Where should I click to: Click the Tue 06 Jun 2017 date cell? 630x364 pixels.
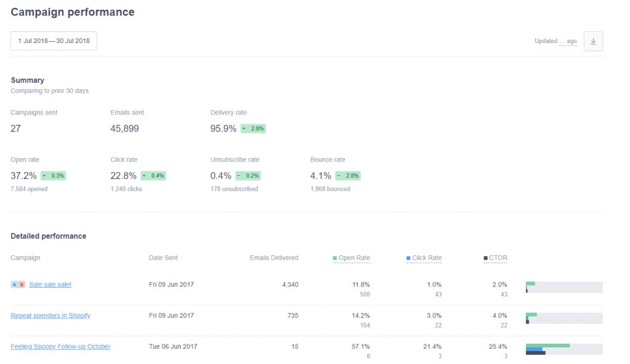(x=173, y=346)
